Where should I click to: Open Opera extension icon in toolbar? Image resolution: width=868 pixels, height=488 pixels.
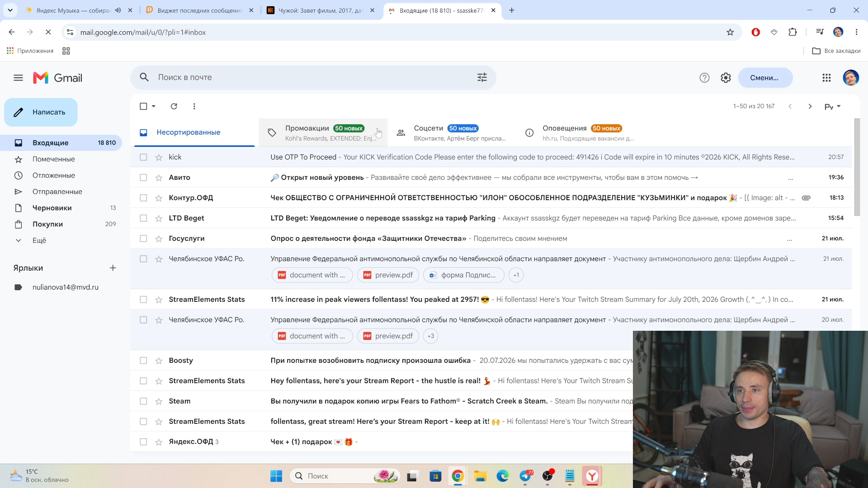[x=755, y=32]
